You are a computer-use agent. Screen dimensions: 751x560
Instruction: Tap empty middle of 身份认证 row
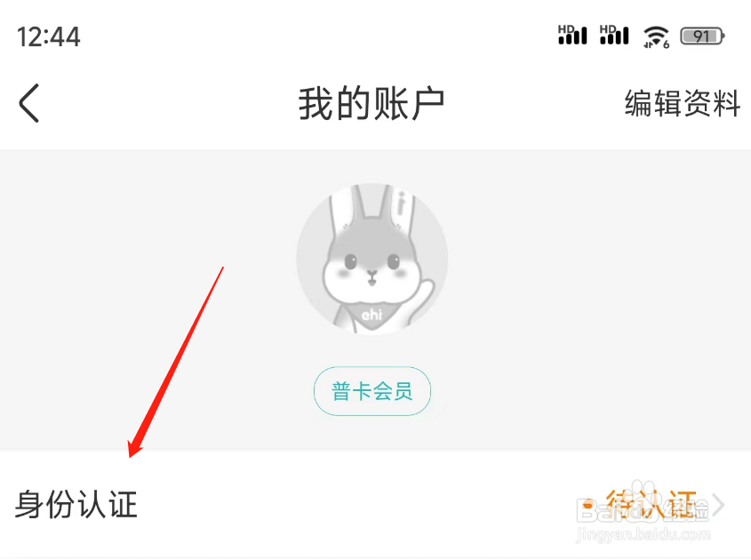[x=359, y=504]
